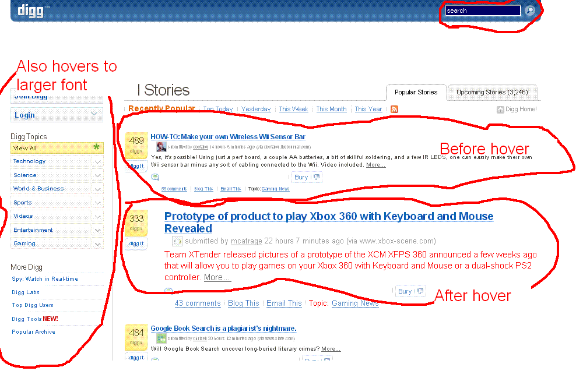The image size is (583, 392).
Task: Select the Yesterday filter
Action: (x=256, y=109)
